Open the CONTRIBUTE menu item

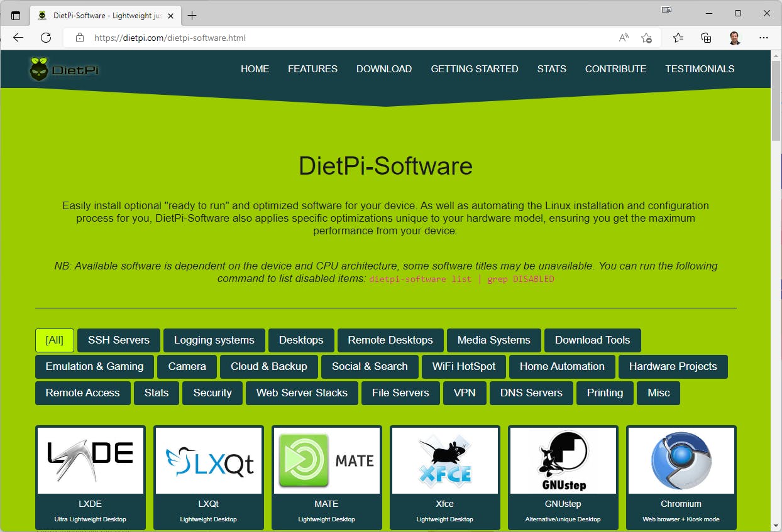[615, 69]
